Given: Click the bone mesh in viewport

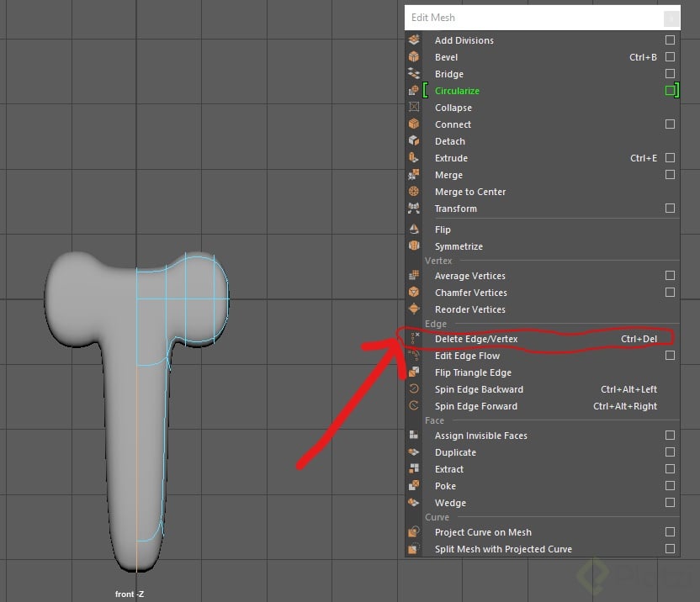Looking at the screenshot, I should pyautogui.click(x=136, y=410).
